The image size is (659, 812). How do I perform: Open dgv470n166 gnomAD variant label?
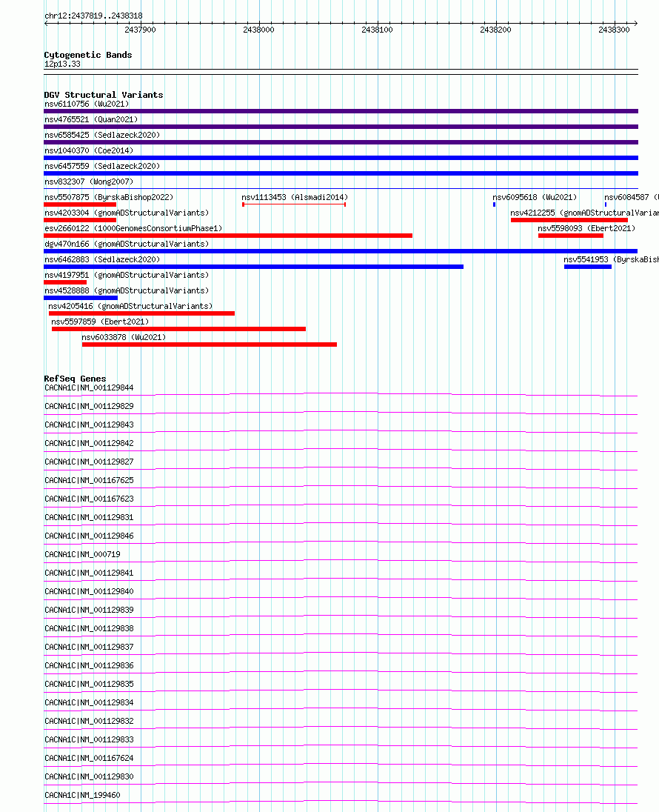[127, 244]
